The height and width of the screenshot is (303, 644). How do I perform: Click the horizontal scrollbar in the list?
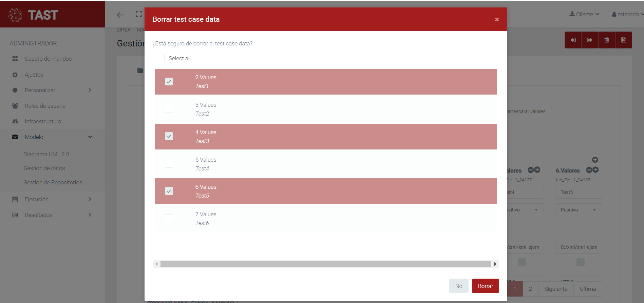pos(325,264)
